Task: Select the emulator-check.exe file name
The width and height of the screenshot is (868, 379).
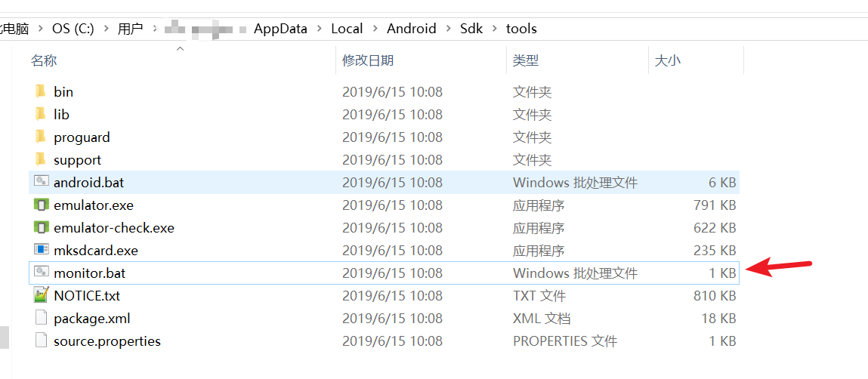Action: pyautogui.click(x=114, y=228)
